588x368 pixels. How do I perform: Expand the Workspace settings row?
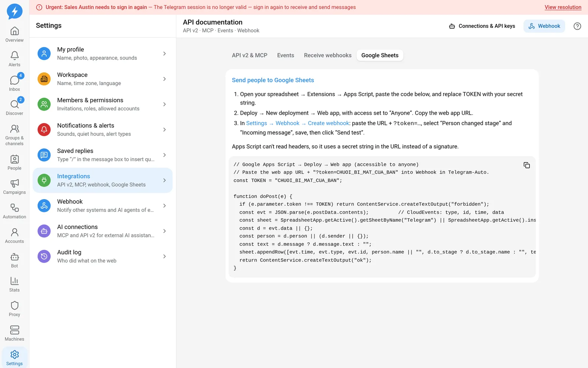click(x=103, y=79)
